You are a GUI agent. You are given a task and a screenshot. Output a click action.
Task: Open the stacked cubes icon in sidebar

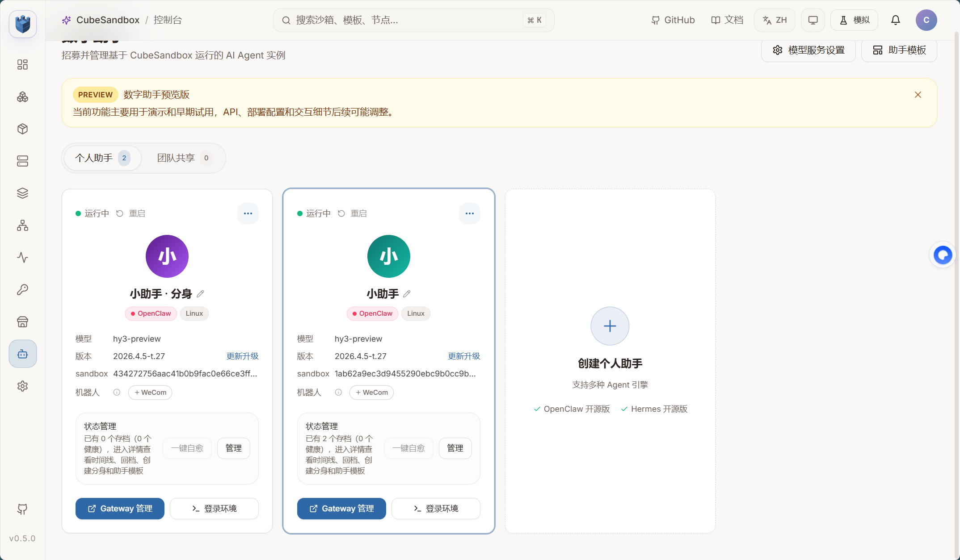click(x=23, y=97)
